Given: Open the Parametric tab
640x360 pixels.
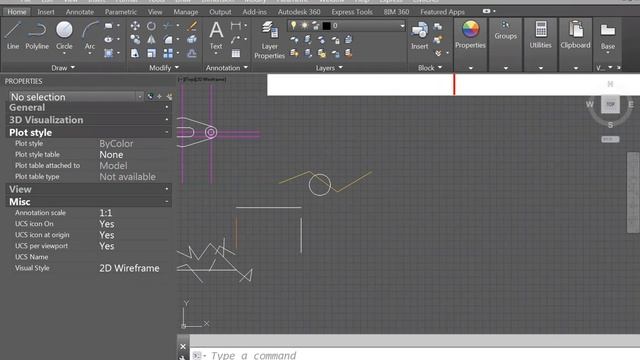Looking at the screenshot, I should (x=120, y=12).
